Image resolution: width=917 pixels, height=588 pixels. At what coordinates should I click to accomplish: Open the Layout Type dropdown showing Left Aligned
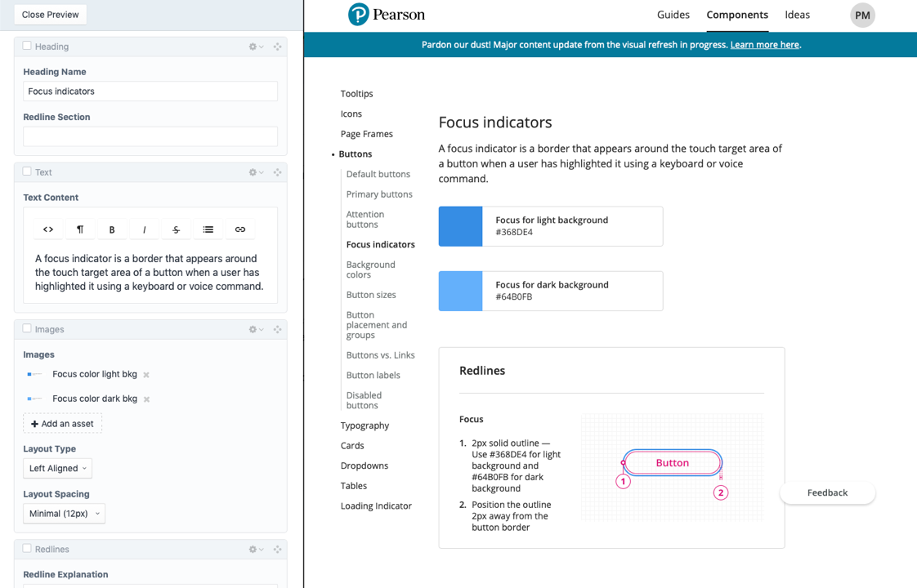[57, 468]
